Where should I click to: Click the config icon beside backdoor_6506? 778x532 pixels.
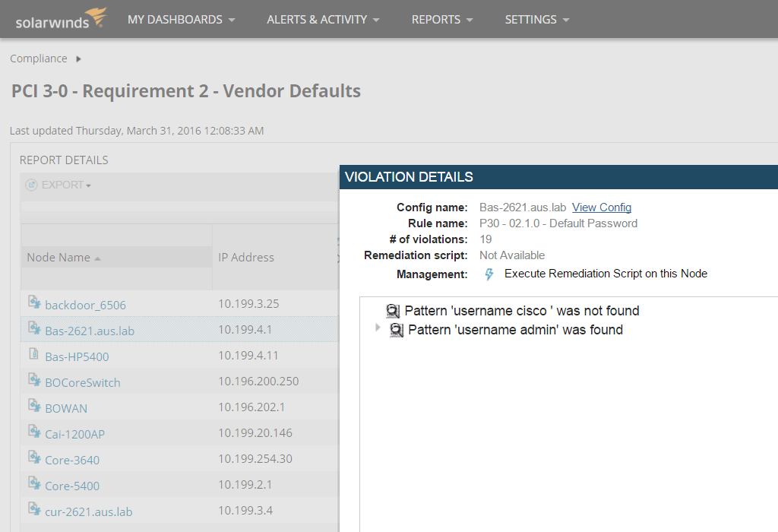[x=34, y=302]
